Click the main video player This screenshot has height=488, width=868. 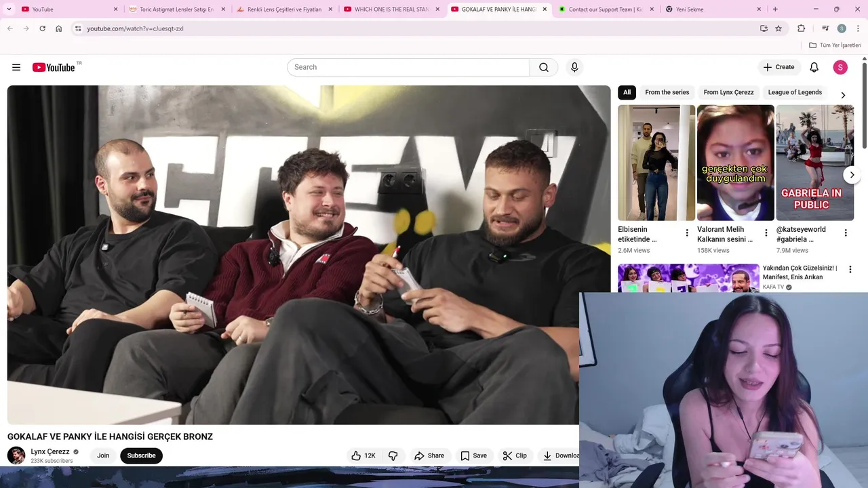click(x=309, y=255)
